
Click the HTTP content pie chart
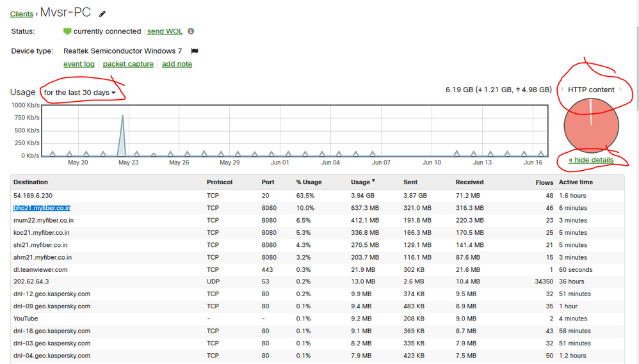[591, 126]
